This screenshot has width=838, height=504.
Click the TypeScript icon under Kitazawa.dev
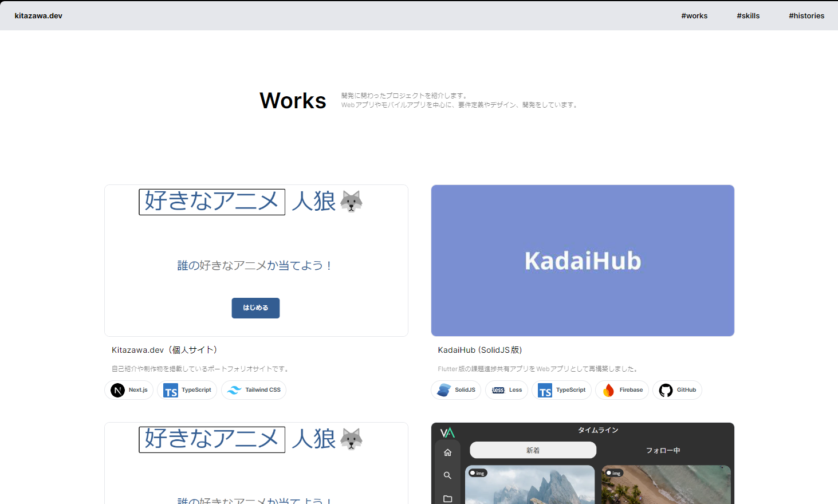pos(171,390)
